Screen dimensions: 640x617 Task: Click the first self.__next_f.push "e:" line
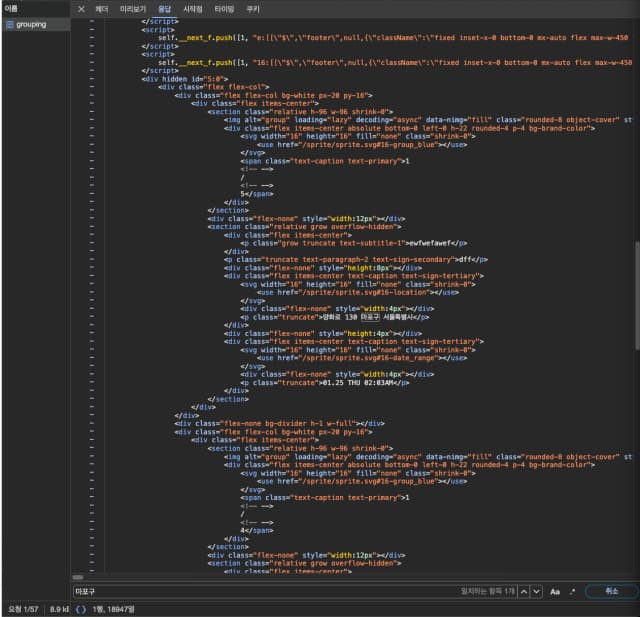[393, 38]
